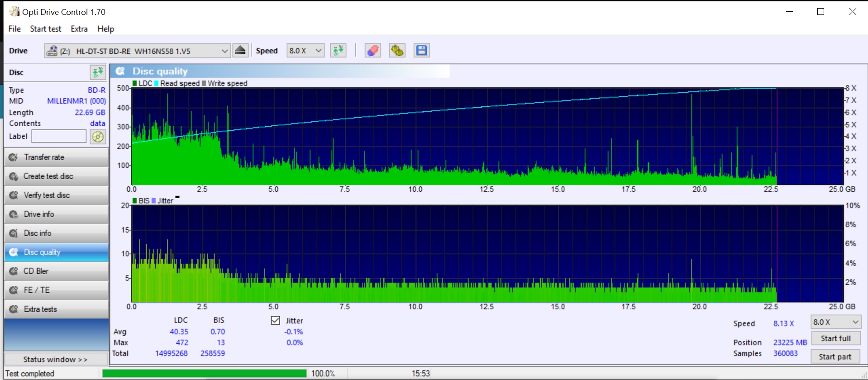Click the Start part button
The width and height of the screenshot is (868, 380).
[835, 356]
